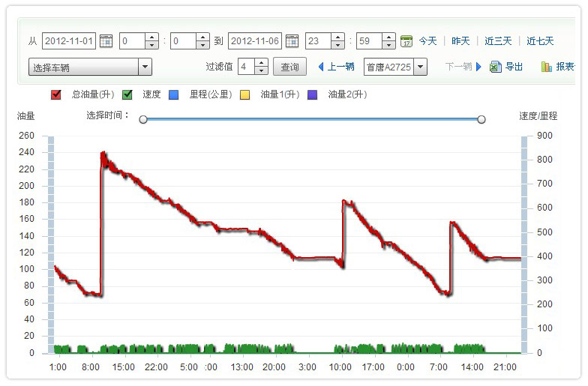Click the left time range slider handle

(x=143, y=120)
